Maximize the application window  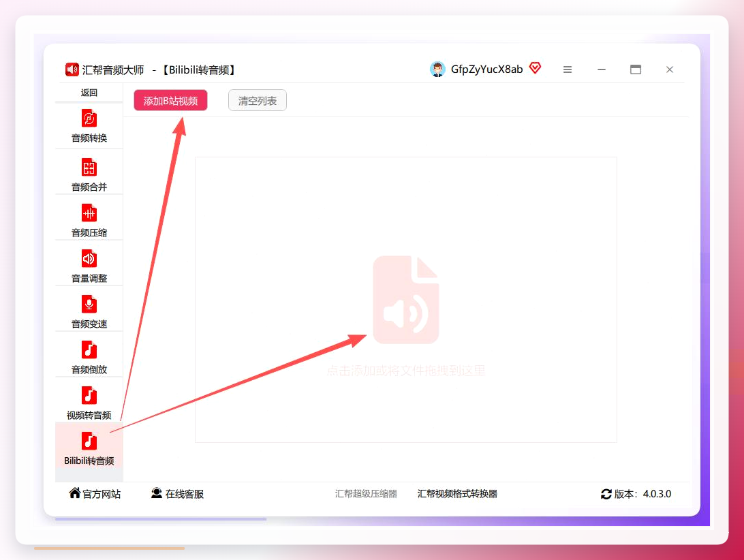[x=636, y=69]
